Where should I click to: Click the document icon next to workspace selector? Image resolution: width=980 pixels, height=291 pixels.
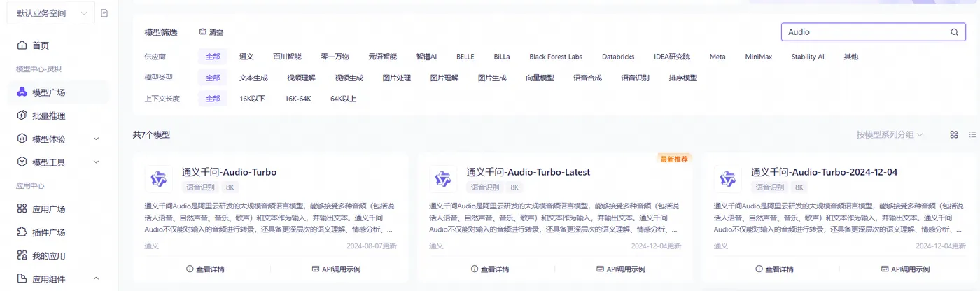104,13
